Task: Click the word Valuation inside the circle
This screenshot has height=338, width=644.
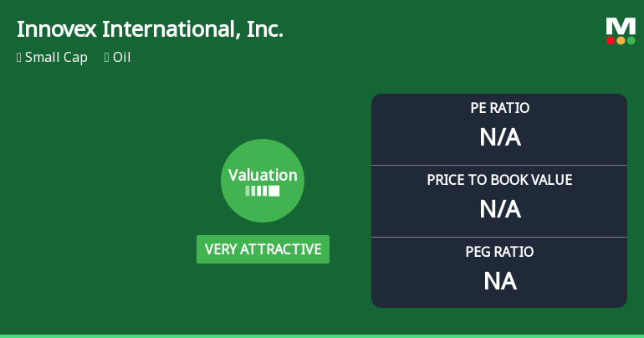Action: pyautogui.click(x=263, y=176)
